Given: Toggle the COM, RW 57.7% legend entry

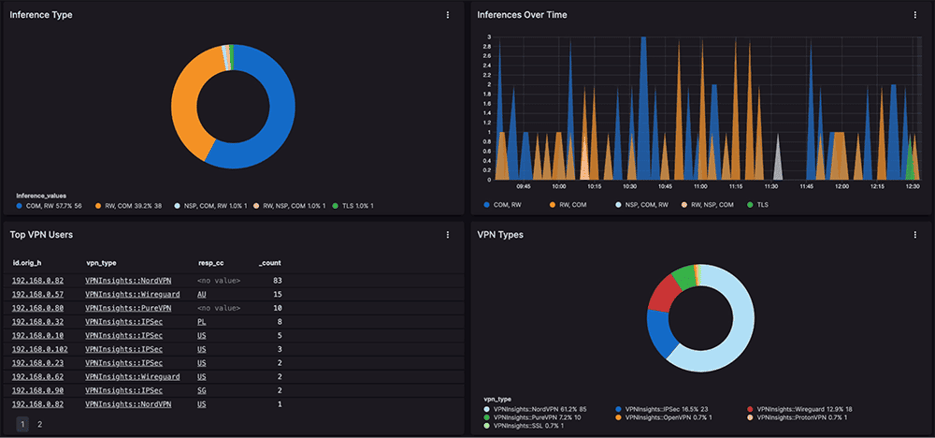Looking at the screenshot, I should click(51, 205).
